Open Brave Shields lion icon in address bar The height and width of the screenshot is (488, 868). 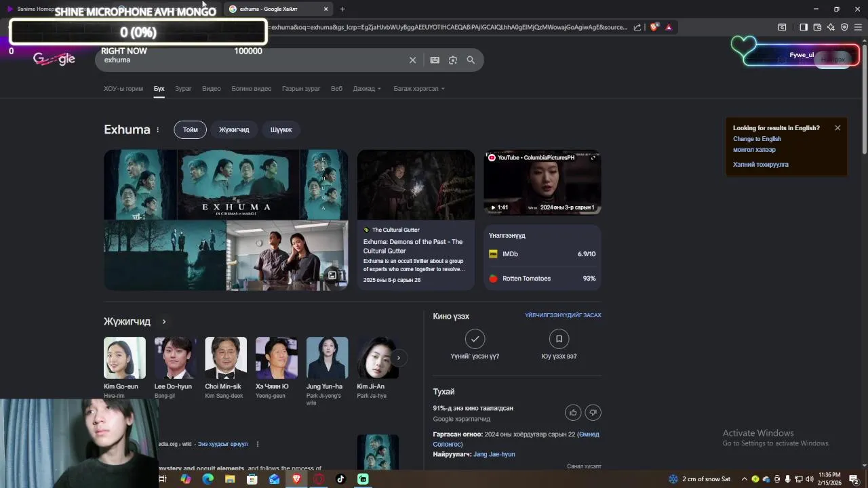point(654,27)
